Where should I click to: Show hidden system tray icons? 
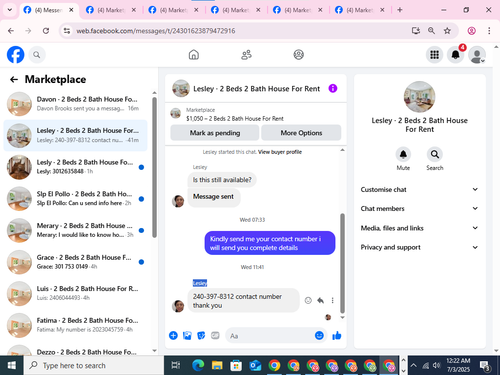point(414,365)
